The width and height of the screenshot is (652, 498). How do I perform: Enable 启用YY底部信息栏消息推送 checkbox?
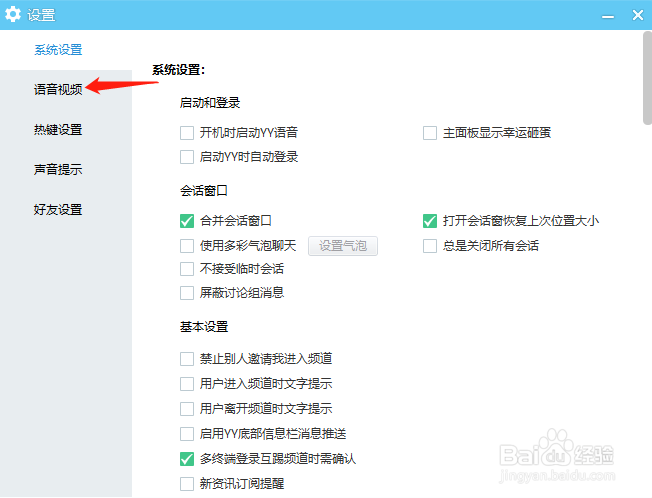[187, 434]
